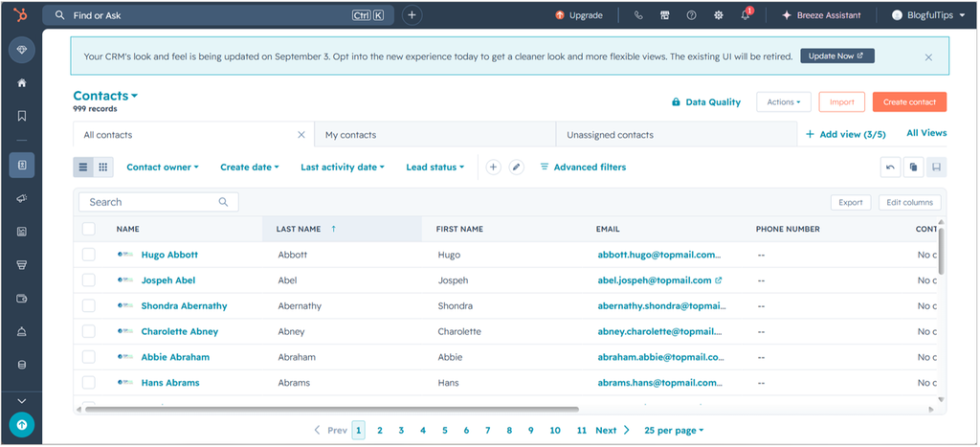Screen dimensions: 980x447
Task: Open the marketplace store icon
Action: tap(665, 15)
